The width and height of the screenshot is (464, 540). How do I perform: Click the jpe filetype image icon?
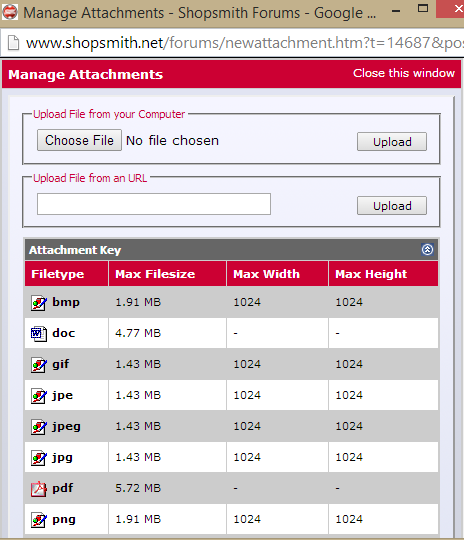click(x=39, y=396)
